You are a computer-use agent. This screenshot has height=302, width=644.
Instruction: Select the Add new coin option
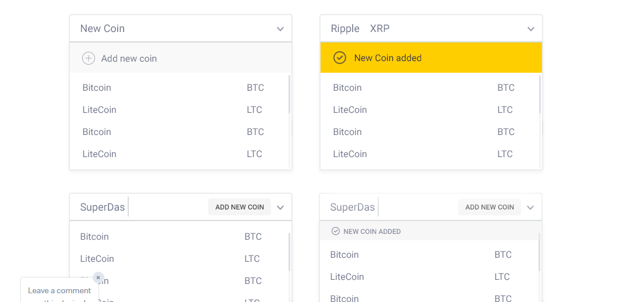129,58
